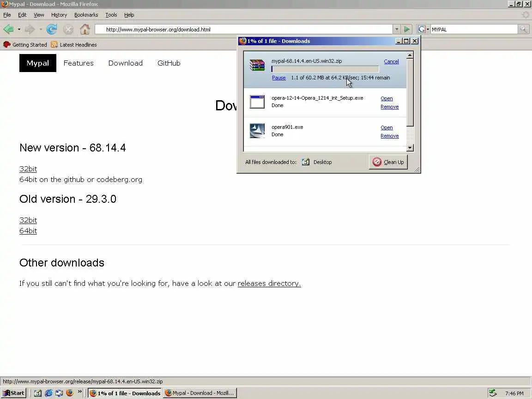Click the search box containing MYPAL
The height and width of the screenshot is (399, 532).
pyautogui.click(x=474, y=30)
